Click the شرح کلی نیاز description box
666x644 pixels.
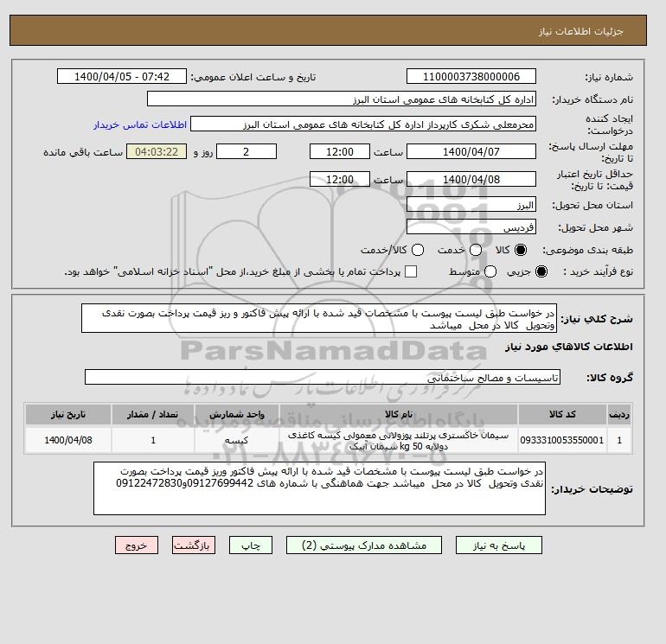(319, 318)
